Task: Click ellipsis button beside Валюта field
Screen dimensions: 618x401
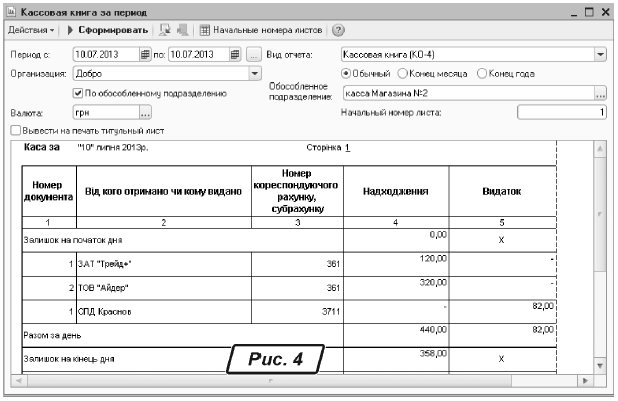Action: pyautogui.click(x=145, y=113)
